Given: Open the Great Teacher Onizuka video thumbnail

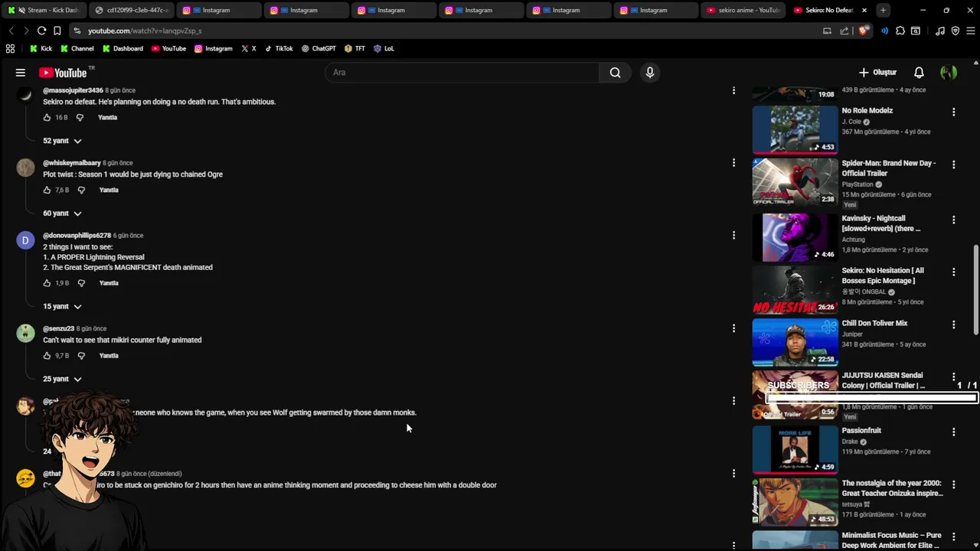Looking at the screenshot, I should point(795,502).
